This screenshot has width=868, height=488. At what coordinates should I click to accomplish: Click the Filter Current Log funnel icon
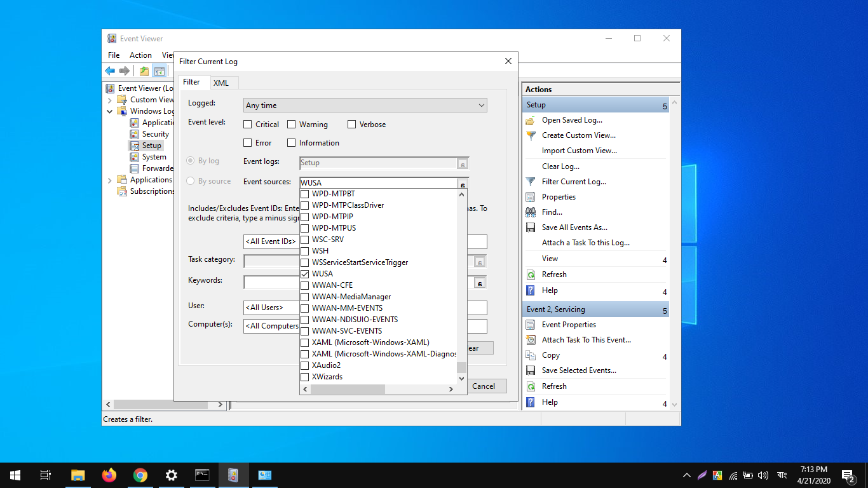[x=531, y=182]
